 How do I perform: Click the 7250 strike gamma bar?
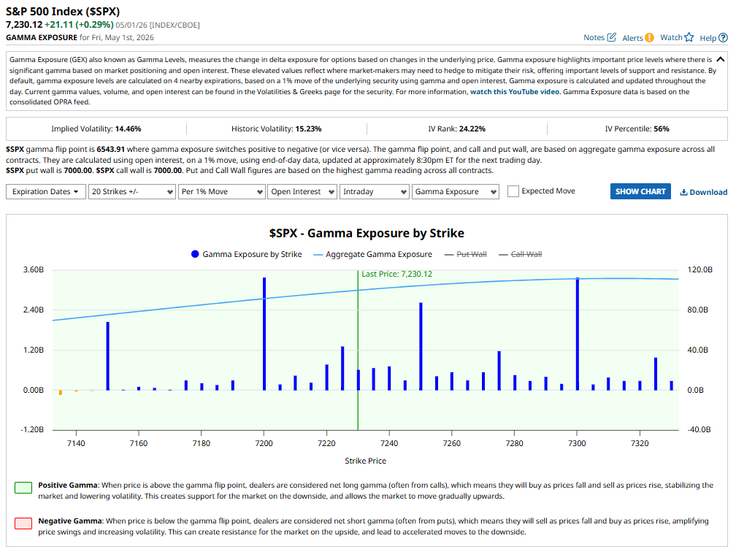[421, 346]
